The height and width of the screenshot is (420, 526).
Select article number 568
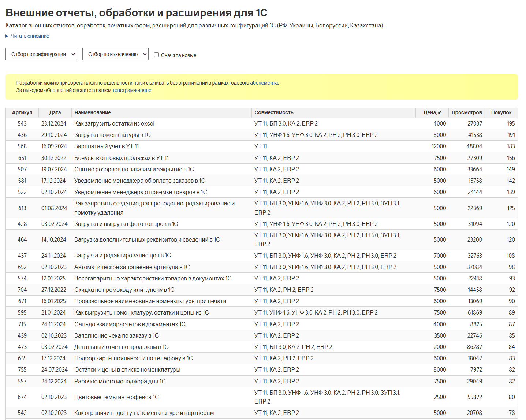22,146
